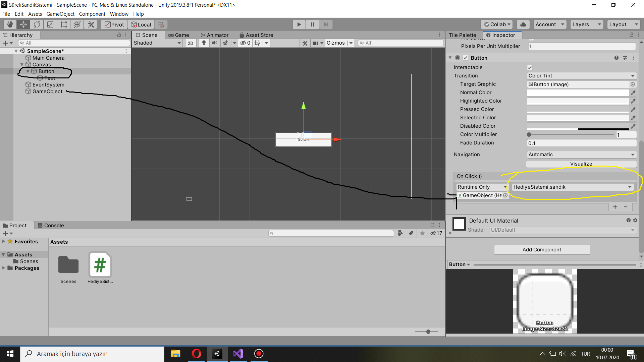Image resolution: width=644 pixels, height=362 pixels.
Task: Adjust the Project icon size slider
Action: (426, 331)
